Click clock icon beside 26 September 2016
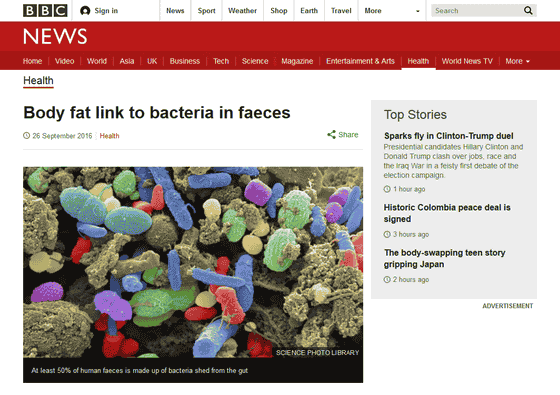560x395 pixels. coord(26,136)
